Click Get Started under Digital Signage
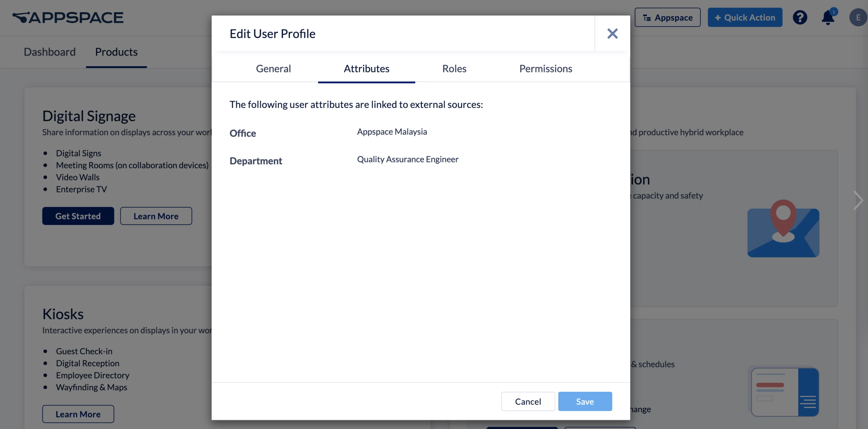 tap(78, 216)
